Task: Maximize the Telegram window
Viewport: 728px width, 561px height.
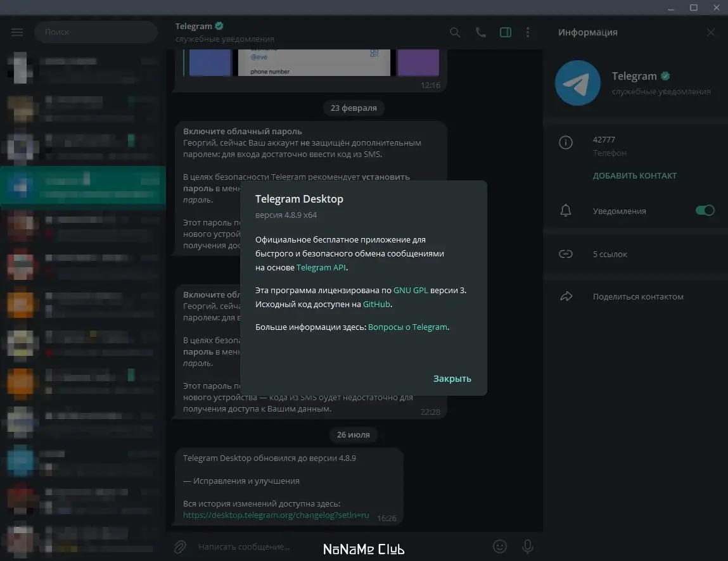Action: pyautogui.click(x=694, y=8)
